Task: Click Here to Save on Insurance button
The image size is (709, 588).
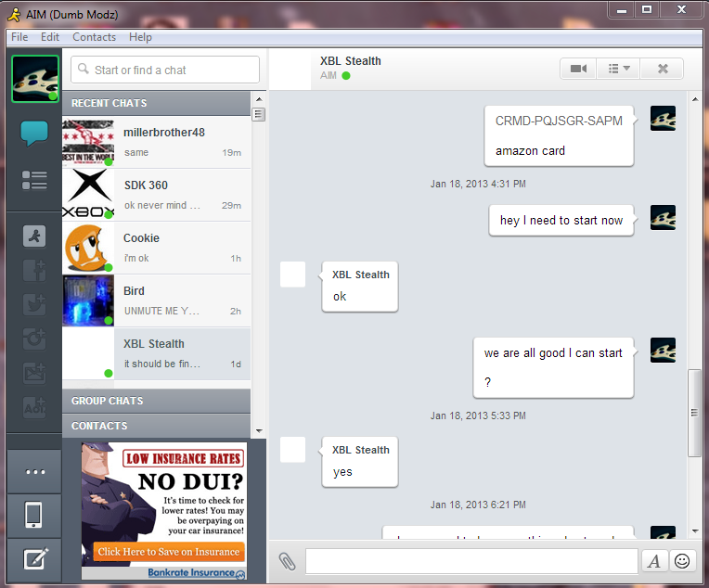Action: click(x=169, y=552)
